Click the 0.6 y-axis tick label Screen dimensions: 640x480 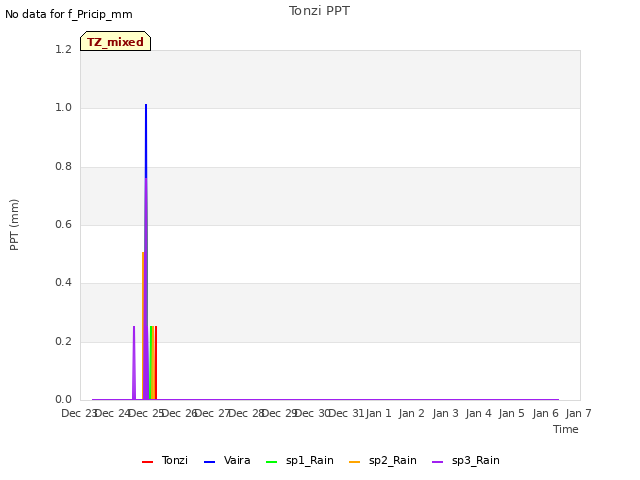click(x=63, y=224)
